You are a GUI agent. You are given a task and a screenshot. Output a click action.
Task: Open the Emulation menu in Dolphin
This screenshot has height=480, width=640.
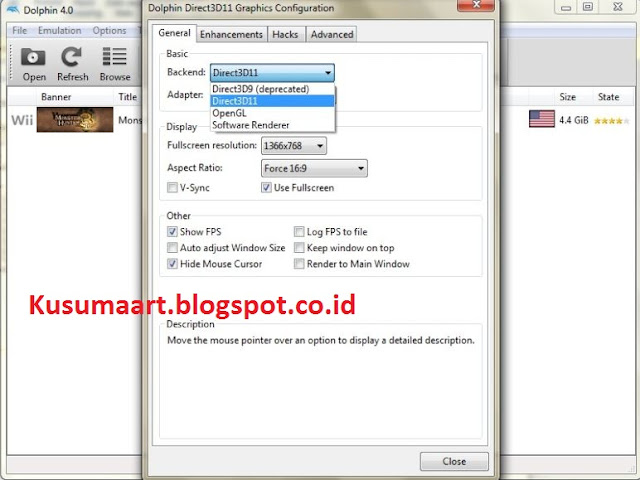pos(60,31)
